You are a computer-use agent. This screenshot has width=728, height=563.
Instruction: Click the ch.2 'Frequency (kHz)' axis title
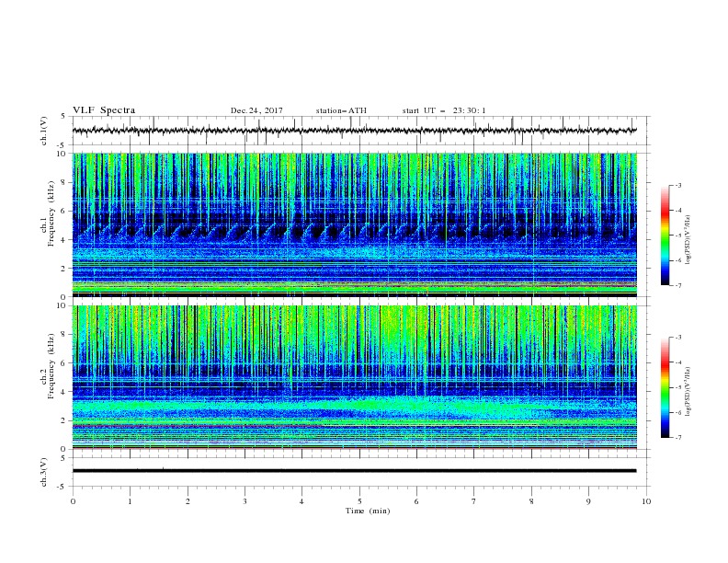click(51, 366)
